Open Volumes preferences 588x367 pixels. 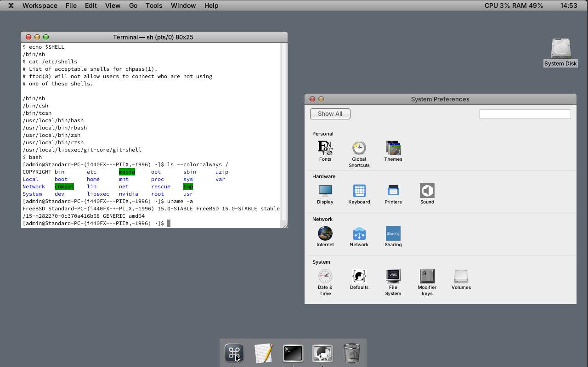[x=461, y=276]
